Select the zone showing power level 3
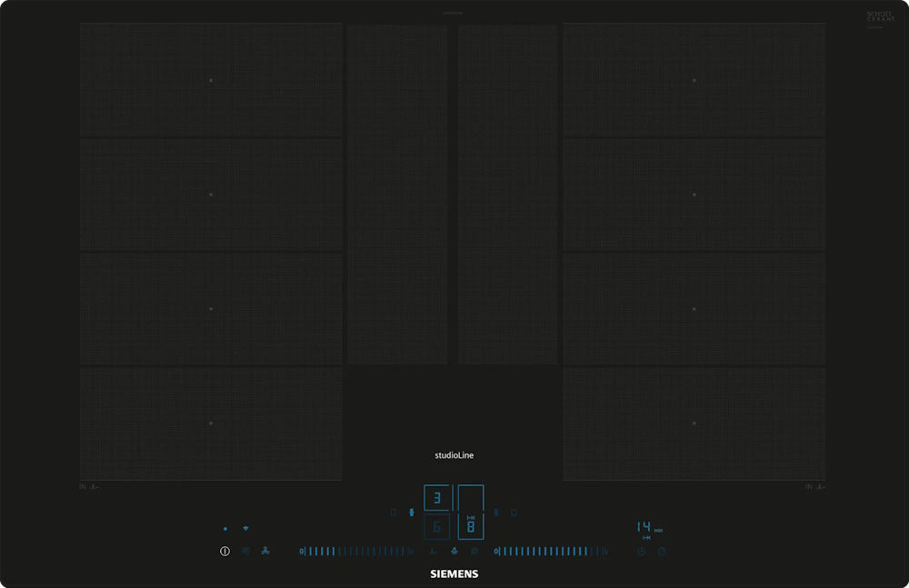 437,498
